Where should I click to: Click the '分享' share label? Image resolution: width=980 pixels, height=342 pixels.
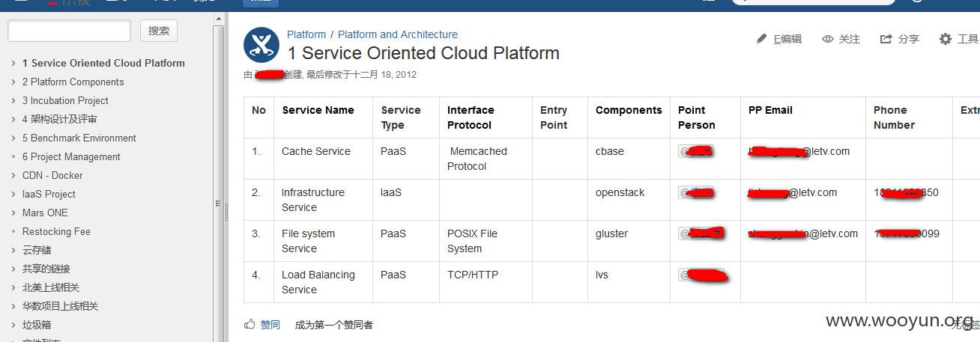pos(908,39)
